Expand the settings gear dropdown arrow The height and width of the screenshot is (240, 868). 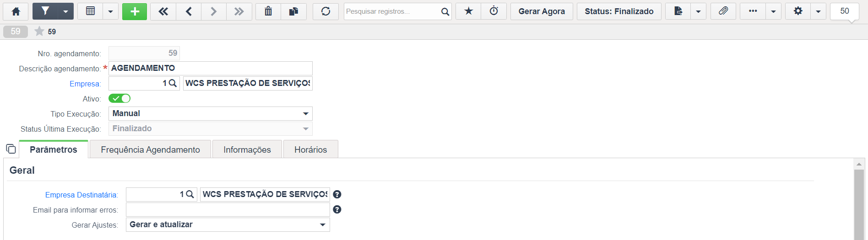(818, 11)
